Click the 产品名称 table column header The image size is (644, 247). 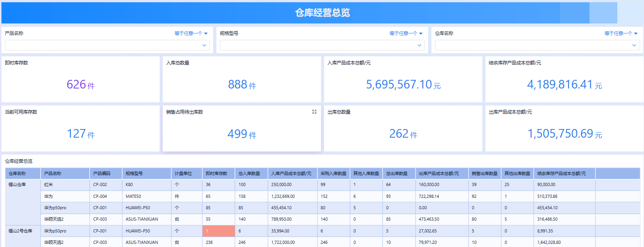point(65,173)
